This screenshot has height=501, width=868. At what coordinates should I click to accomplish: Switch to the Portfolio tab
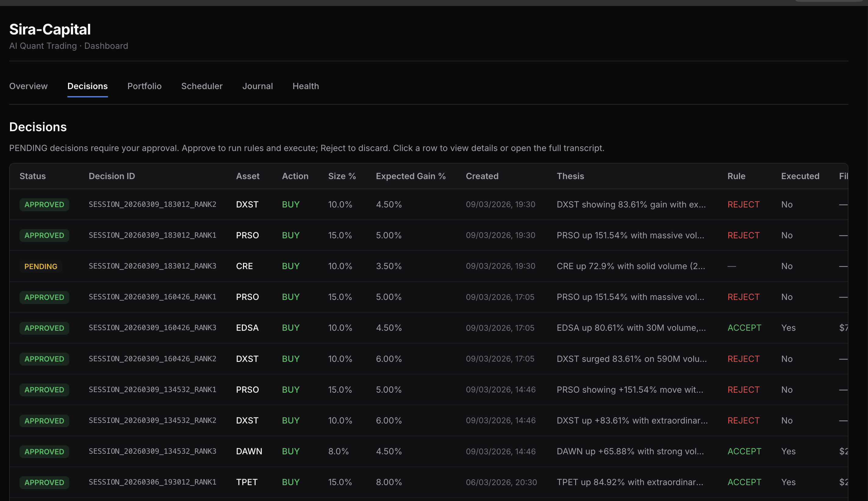pos(145,86)
